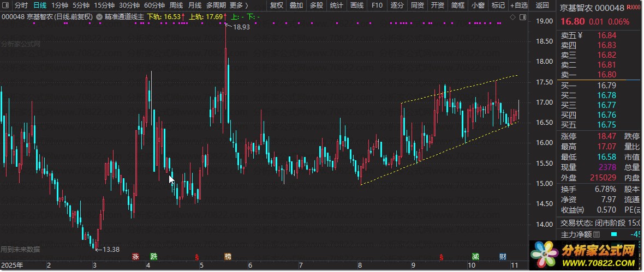Open the 复权 adjustment options
Viewport: 644px width, 272px height.
[x=277, y=5]
